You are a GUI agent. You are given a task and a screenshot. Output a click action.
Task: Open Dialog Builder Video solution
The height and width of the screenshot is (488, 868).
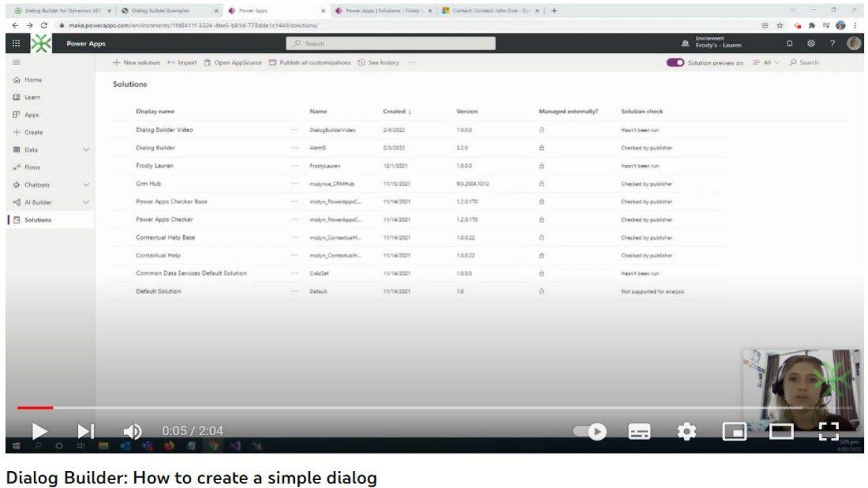tap(165, 129)
